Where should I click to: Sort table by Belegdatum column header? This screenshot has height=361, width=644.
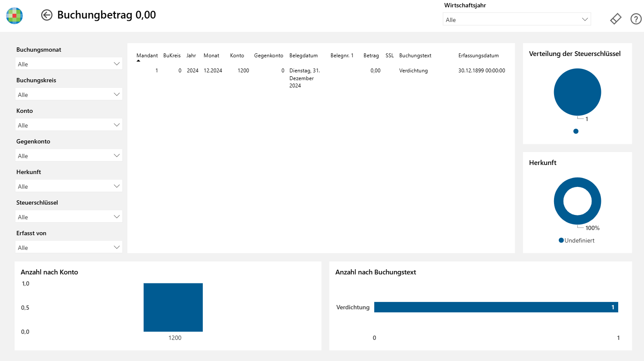[x=303, y=56]
